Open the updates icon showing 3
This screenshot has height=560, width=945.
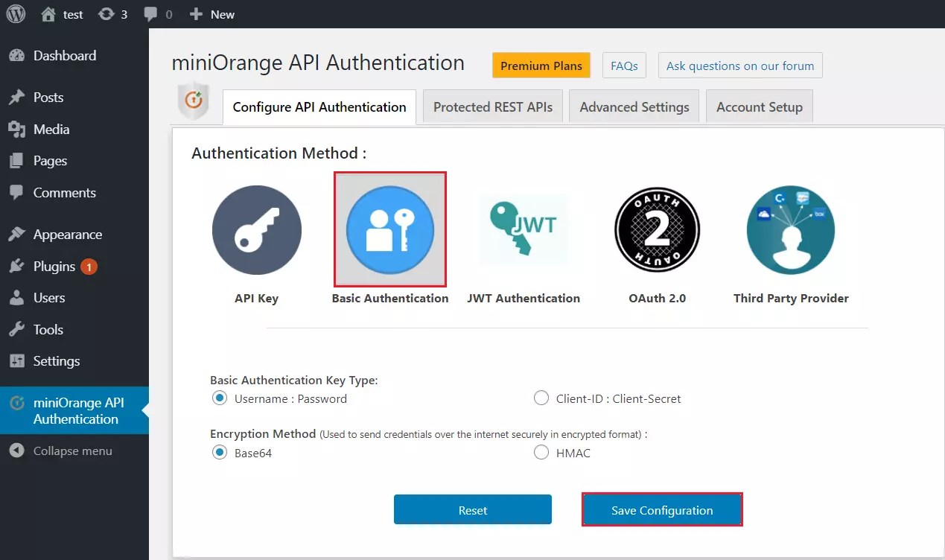tap(106, 14)
